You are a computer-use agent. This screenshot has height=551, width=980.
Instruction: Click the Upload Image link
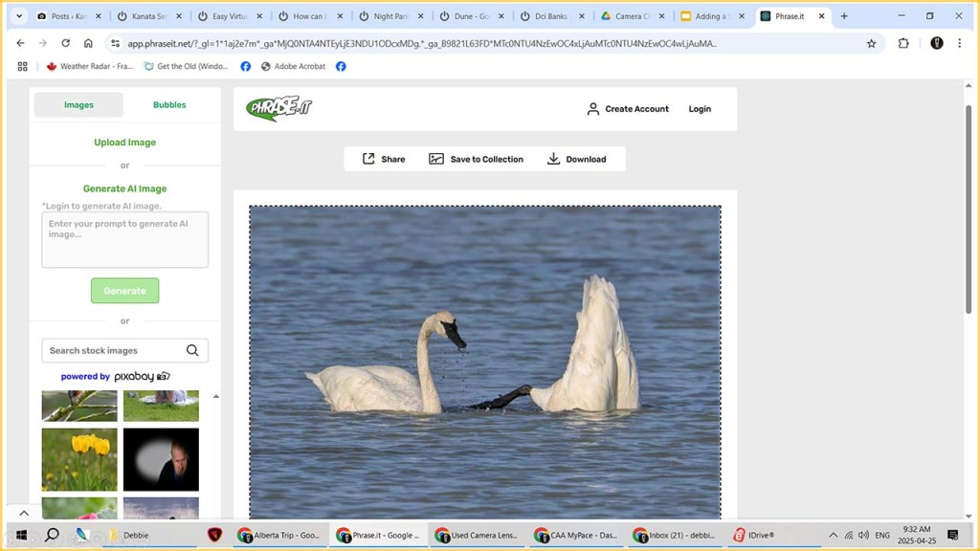124,143
